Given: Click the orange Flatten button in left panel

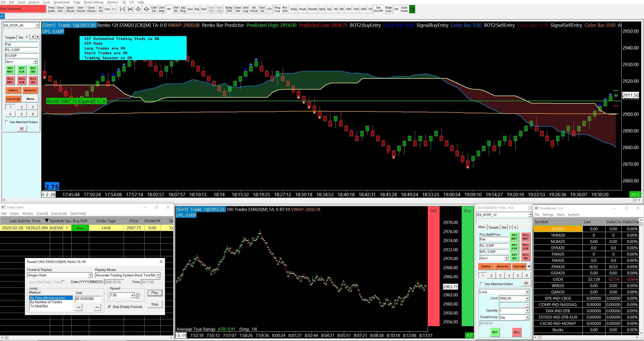Looking at the screenshot, I should point(13,90).
